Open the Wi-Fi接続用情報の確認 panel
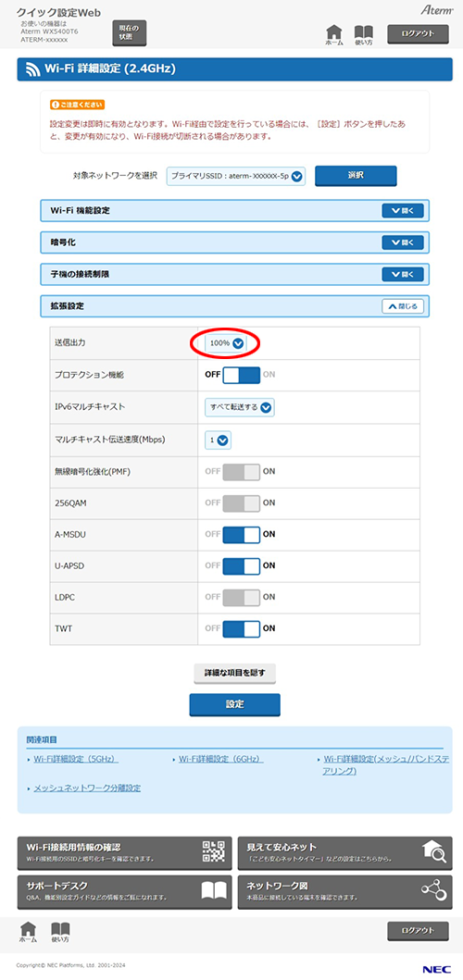Screen dimensions: 463x980 [x=124, y=853]
